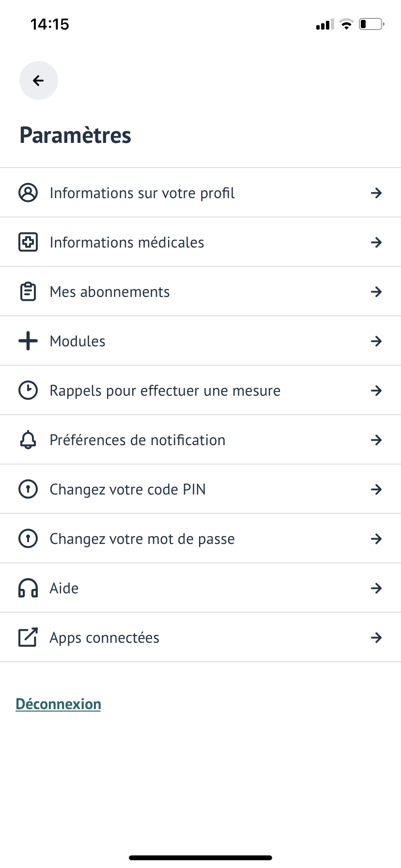Tap the keyhole icon beside code PIN
401x868 pixels.
tap(28, 489)
